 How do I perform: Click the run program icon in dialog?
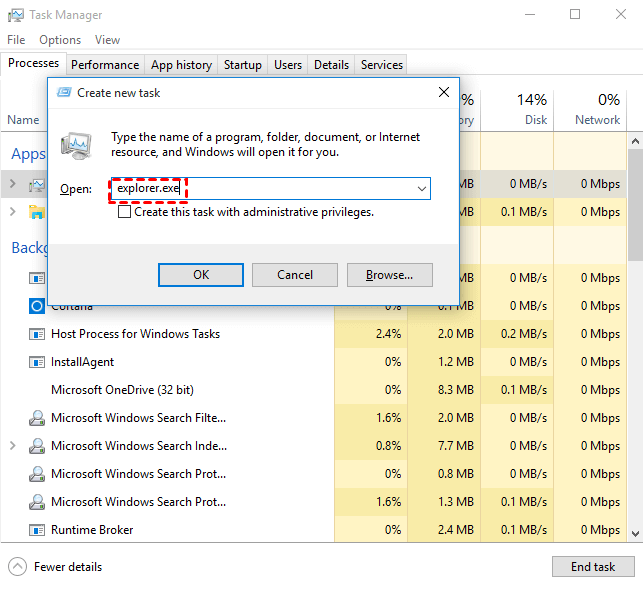pyautogui.click(x=76, y=146)
